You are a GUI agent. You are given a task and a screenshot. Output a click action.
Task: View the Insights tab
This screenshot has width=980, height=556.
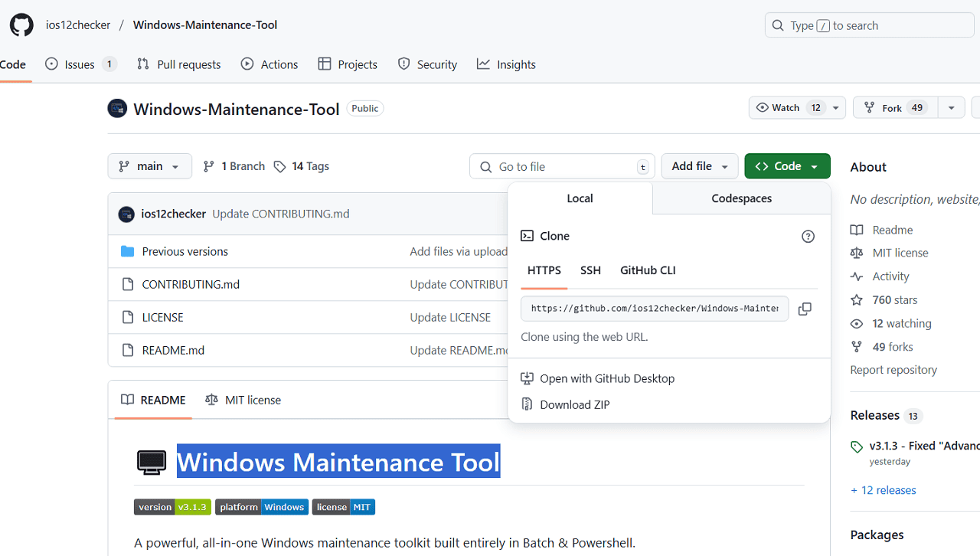pyautogui.click(x=506, y=64)
